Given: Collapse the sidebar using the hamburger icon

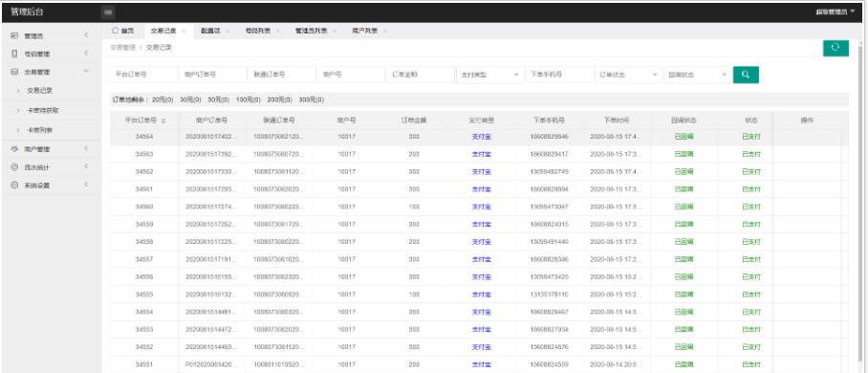Looking at the screenshot, I should [x=108, y=11].
